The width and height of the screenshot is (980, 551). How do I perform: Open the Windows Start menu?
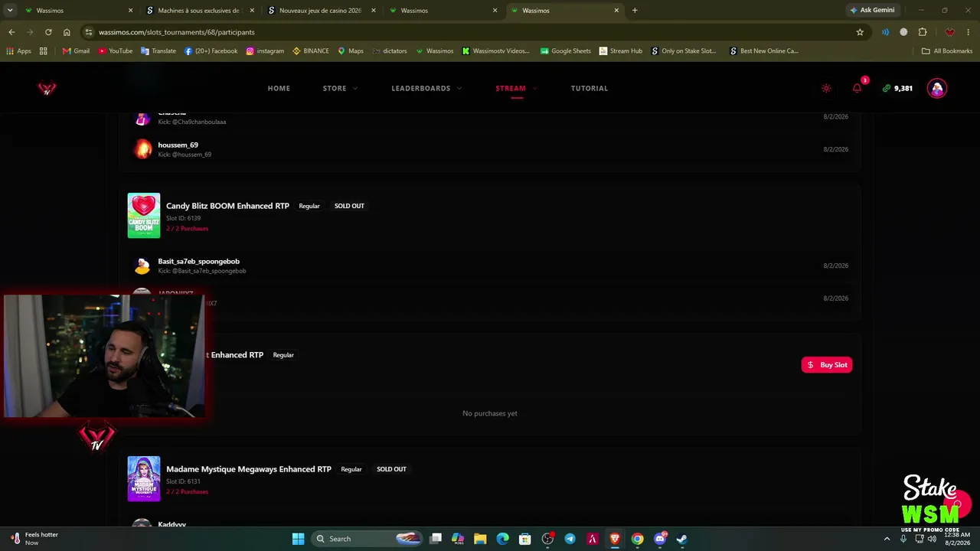[299, 539]
